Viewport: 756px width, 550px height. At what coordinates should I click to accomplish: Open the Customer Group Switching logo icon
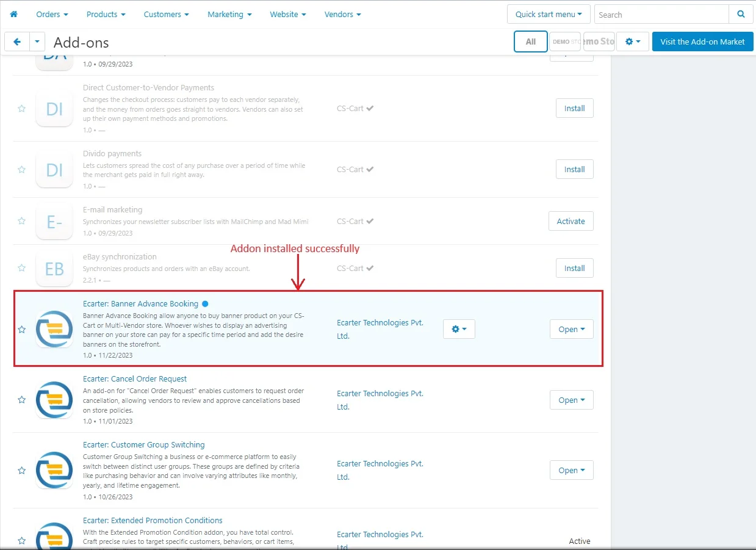click(x=54, y=470)
